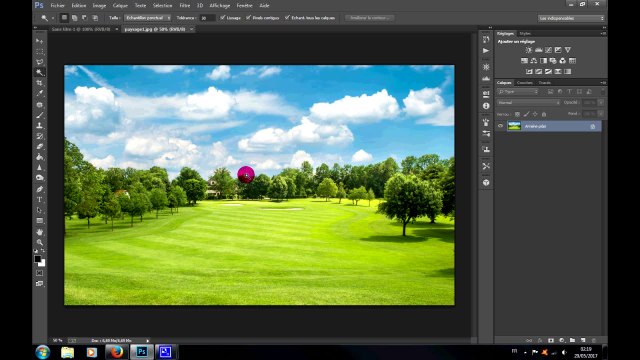This screenshot has width=640, height=360.
Task: Hide the Arrière-plan layer with eye icon
Action: coord(500,126)
